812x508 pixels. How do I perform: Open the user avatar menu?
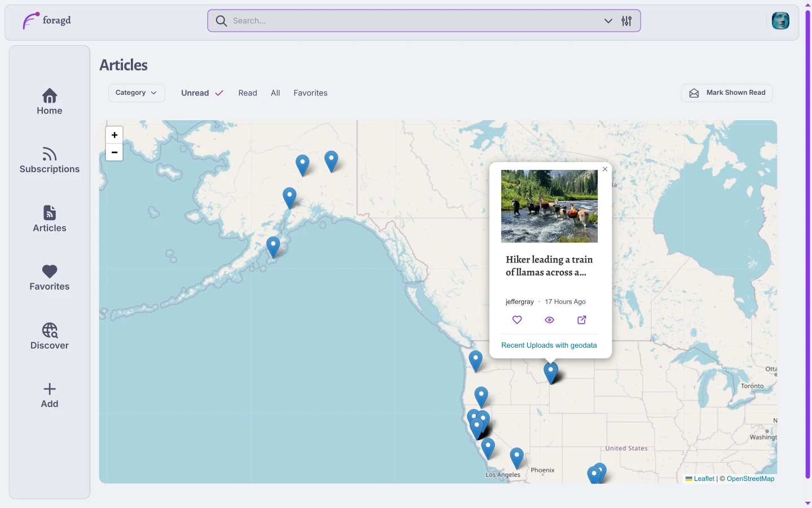coord(780,21)
